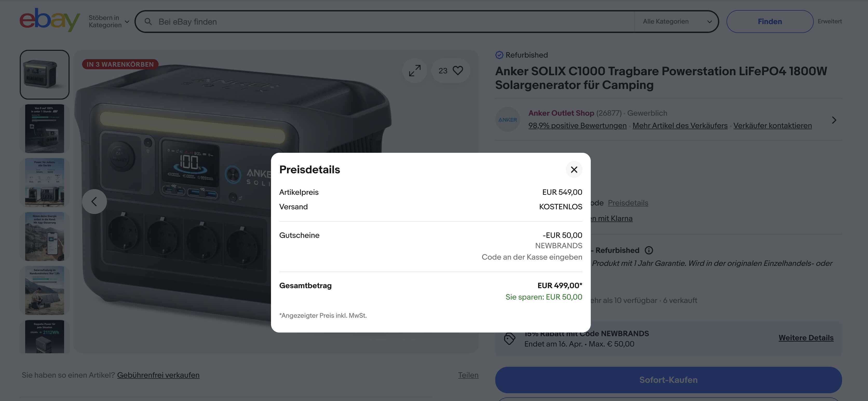
Task: Click Gebührenfrei verkaufen link
Action: [158, 375]
